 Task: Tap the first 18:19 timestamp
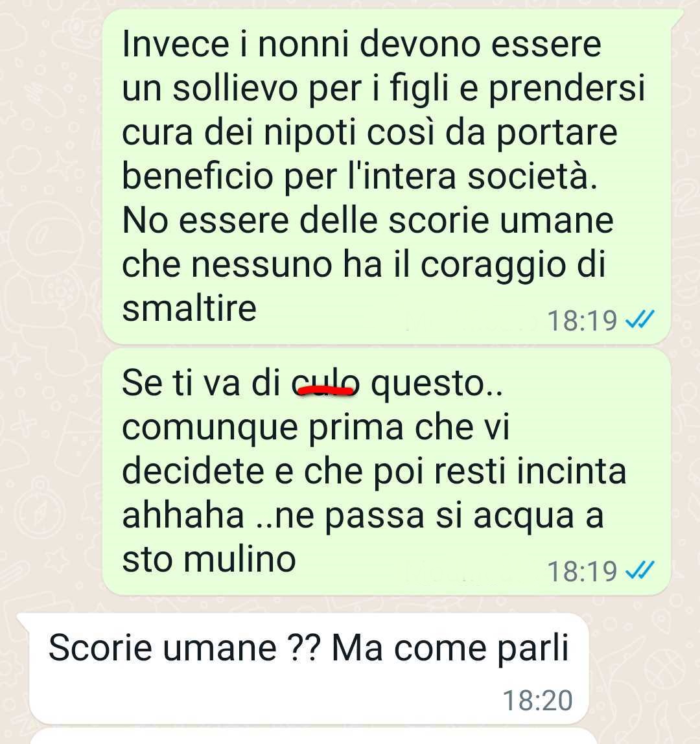582,321
